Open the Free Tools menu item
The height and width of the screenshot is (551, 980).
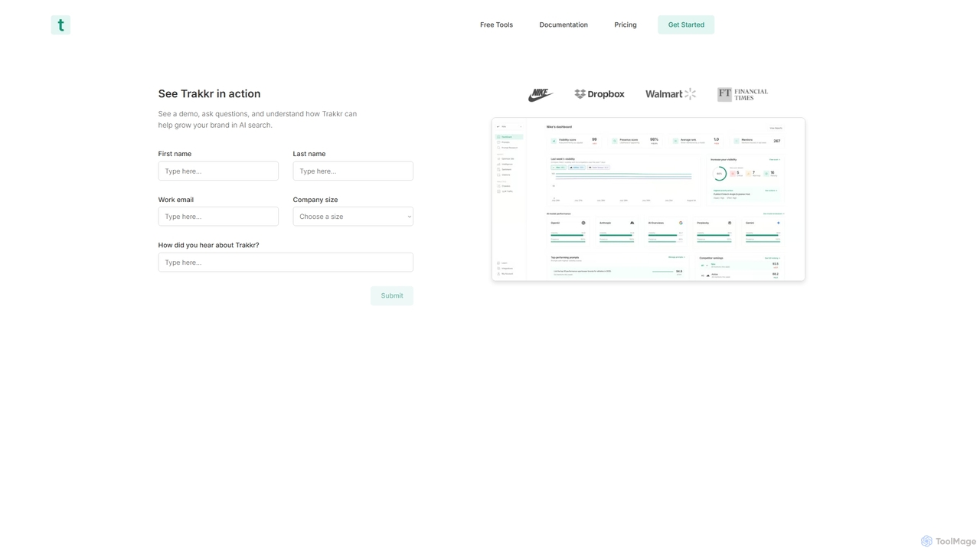tap(496, 24)
